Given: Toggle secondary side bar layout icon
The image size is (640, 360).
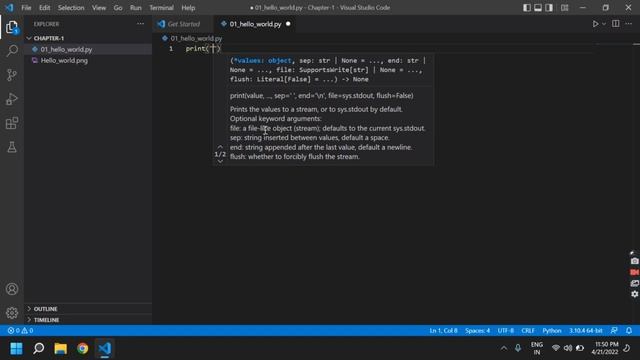Looking at the screenshot, I should click(549, 8).
